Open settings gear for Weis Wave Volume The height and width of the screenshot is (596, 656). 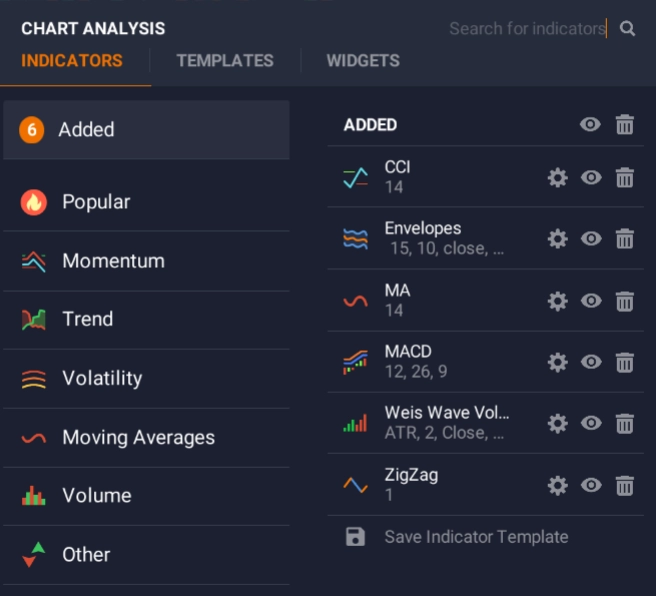point(558,424)
